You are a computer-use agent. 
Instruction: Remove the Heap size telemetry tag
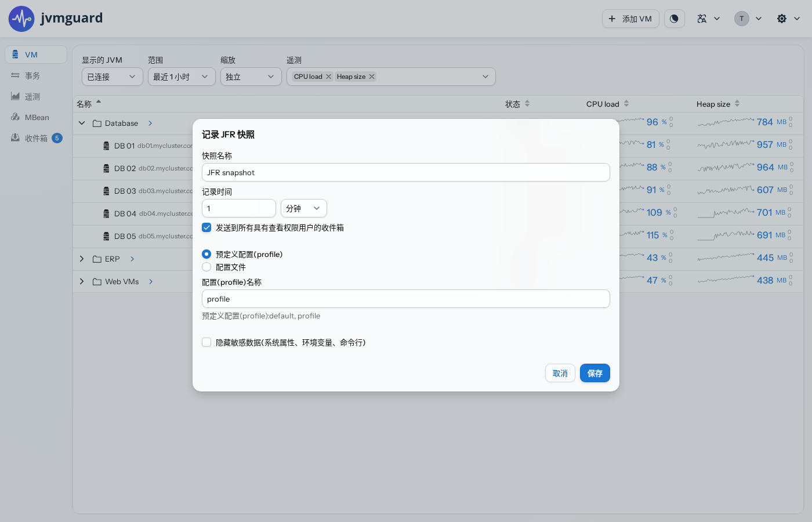click(x=372, y=77)
